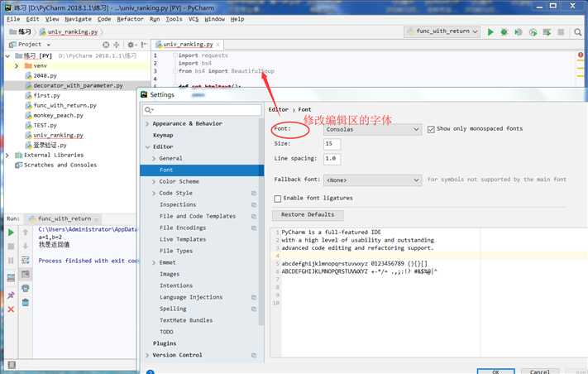Close Run panel with red X
This screenshot has width=588, height=374.
point(11,309)
